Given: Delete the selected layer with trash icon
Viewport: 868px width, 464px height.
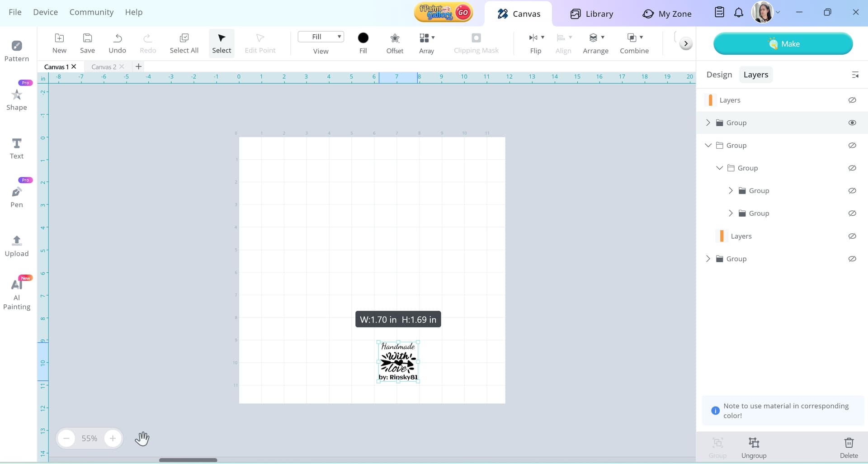Looking at the screenshot, I should click(x=849, y=443).
